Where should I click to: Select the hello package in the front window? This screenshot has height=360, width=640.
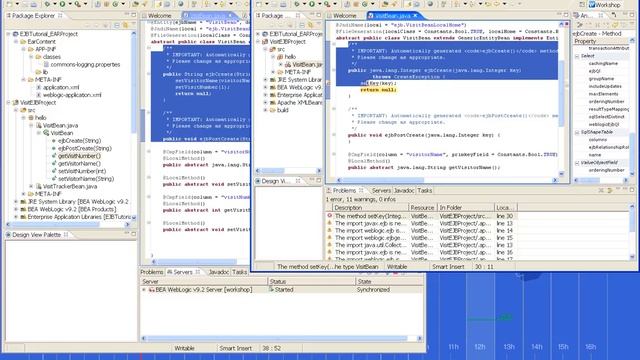290,57
